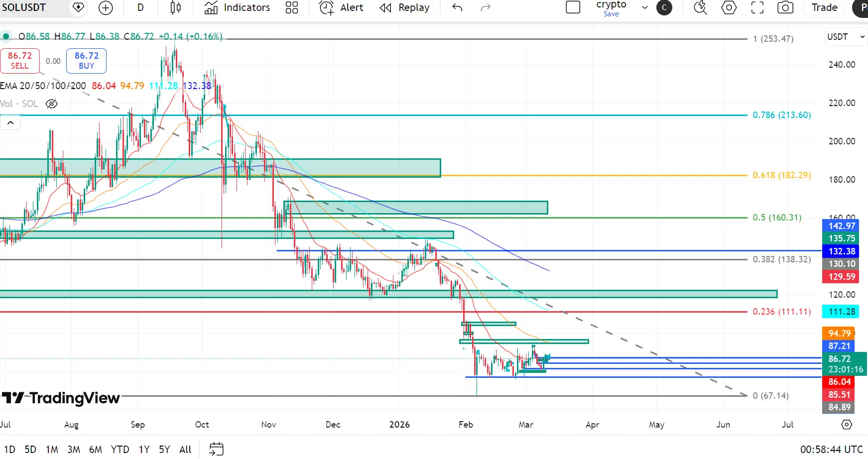Select the 0 (67.14) Fibonacci level label
The width and height of the screenshot is (868, 459).
pos(771,396)
